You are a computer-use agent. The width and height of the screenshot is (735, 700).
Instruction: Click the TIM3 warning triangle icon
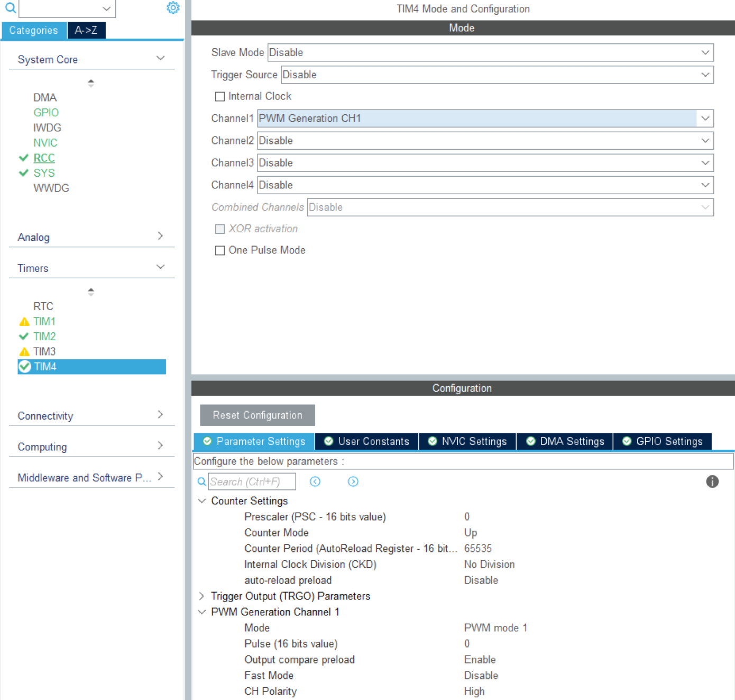coord(24,352)
